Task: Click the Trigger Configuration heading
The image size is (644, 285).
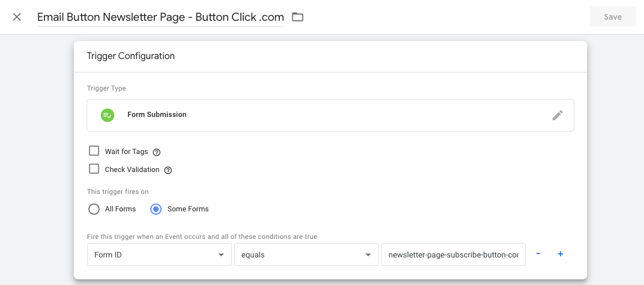Action: [131, 56]
